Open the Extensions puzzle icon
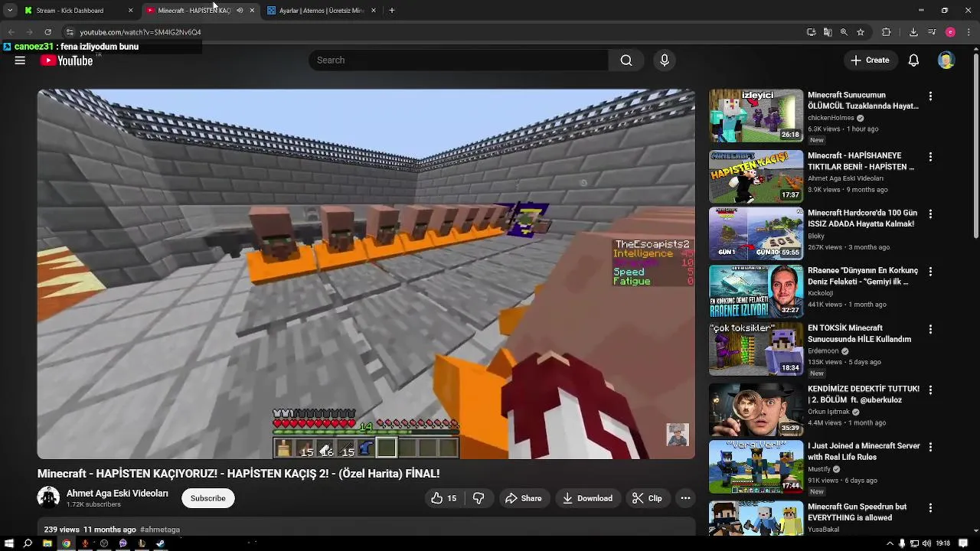 [887, 32]
